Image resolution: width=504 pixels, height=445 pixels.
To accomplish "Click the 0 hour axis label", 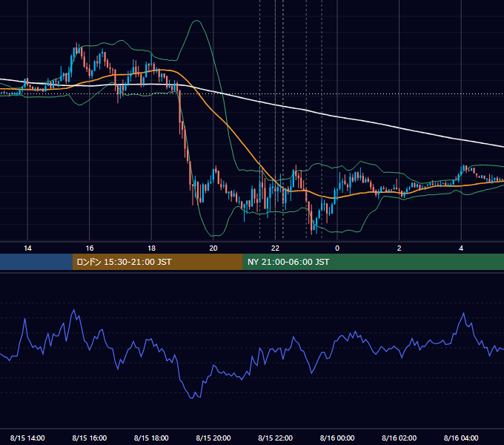I will click(337, 248).
